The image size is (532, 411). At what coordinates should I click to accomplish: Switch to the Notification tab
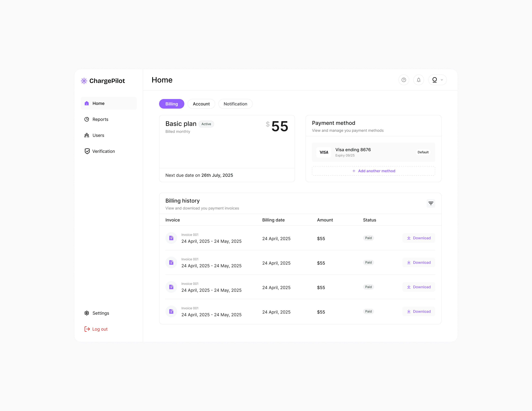[x=235, y=104]
